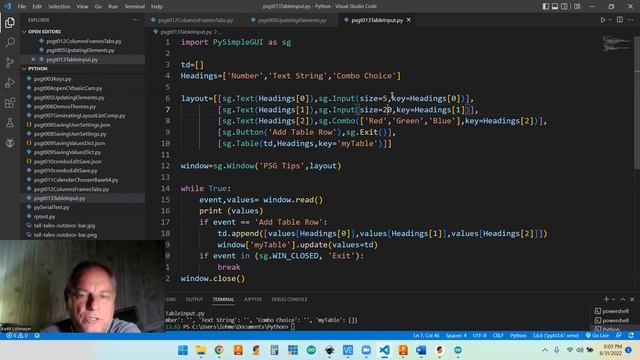
Task: Close psgt013TableInput.py in the Open Editors list
Action: click(33, 60)
